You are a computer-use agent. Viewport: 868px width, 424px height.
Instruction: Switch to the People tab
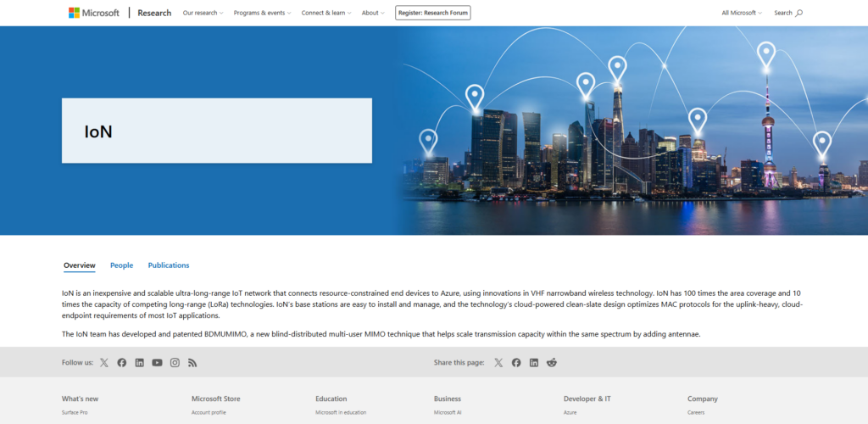(x=122, y=265)
